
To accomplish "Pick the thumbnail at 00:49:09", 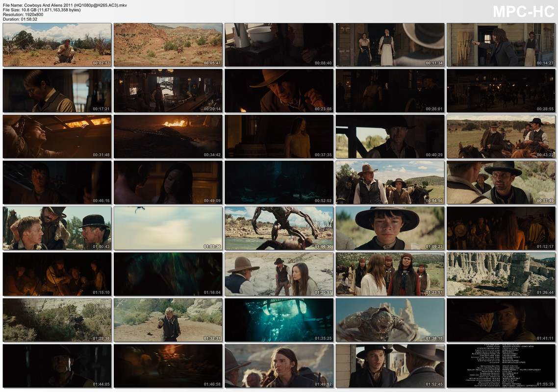I will point(168,182).
